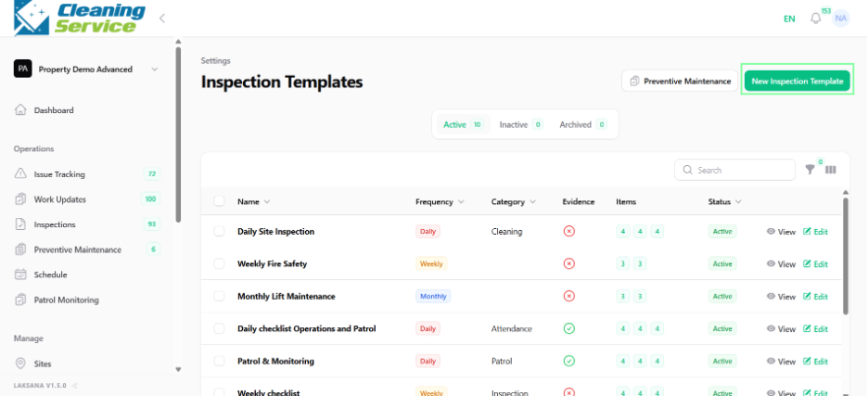
Task: Click the Preventive Maintenance sidebar icon
Action: [20, 249]
